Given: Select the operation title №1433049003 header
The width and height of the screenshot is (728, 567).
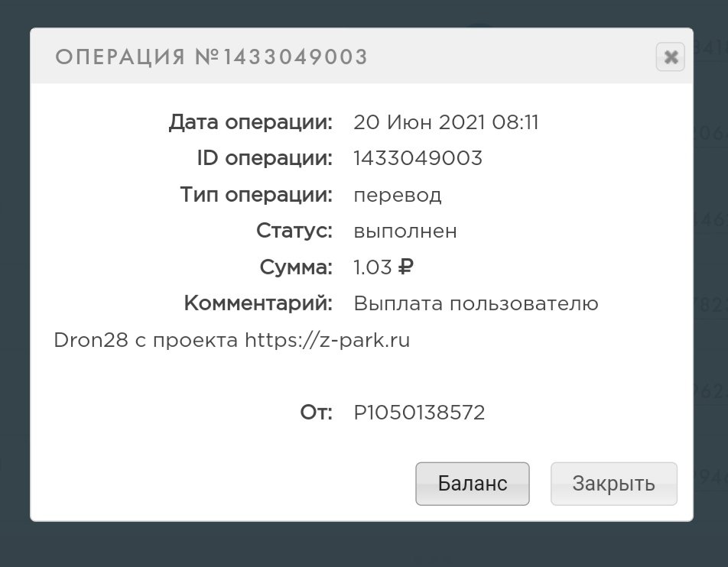Looking at the screenshot, I should (x=211, y=57).
